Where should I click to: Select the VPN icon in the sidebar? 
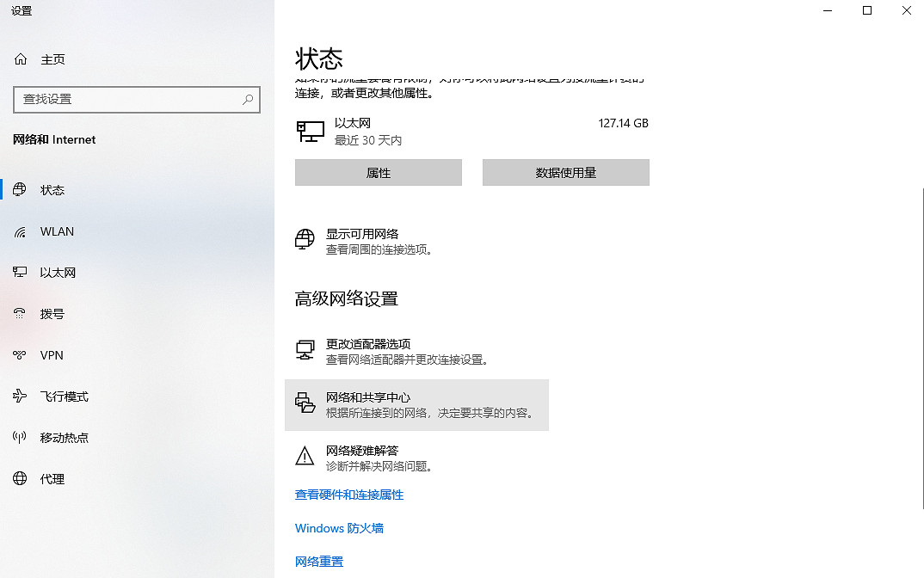point(19,355)
